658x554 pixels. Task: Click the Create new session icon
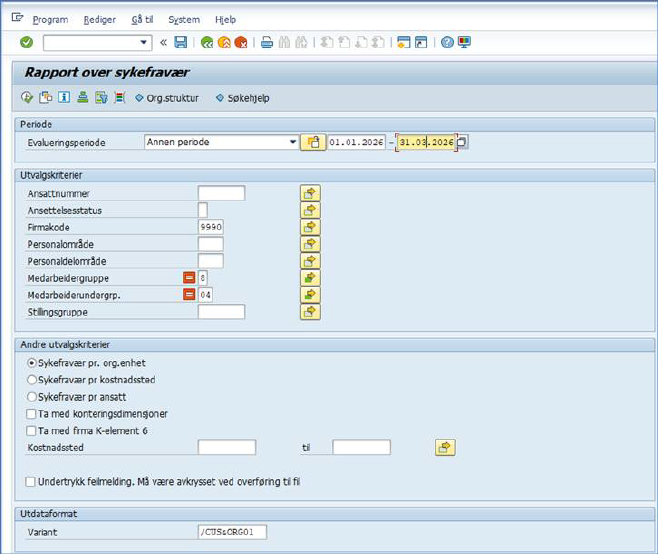403,42
